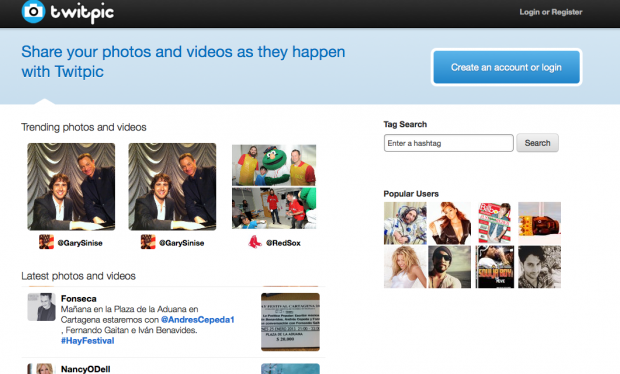Click the Trending photos and videos heading
620x374 pixels.
pyautogui.click(x=84, y=127)
